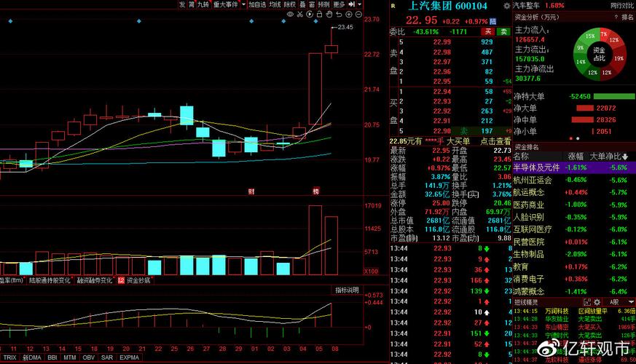Select the 医药商业 row

pos(574,205)
